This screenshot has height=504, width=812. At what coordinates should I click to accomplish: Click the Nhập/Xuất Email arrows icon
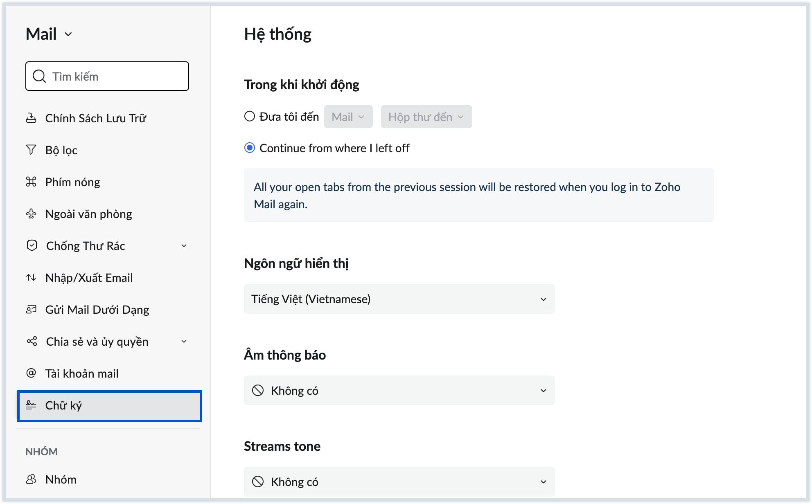tap(31, 278)
